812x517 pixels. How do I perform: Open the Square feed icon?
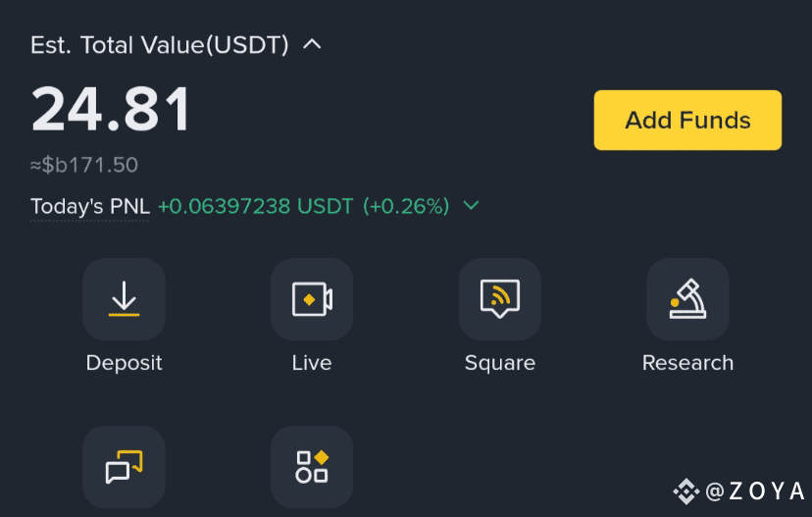[x=500, y=299]
